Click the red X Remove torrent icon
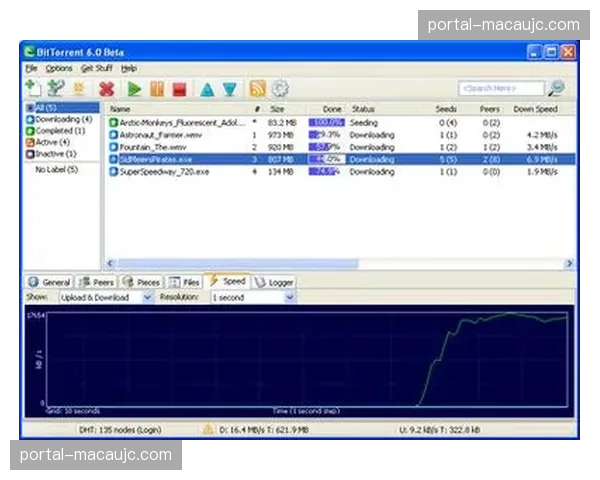The image size is (600, 480). tap(107, 89)
